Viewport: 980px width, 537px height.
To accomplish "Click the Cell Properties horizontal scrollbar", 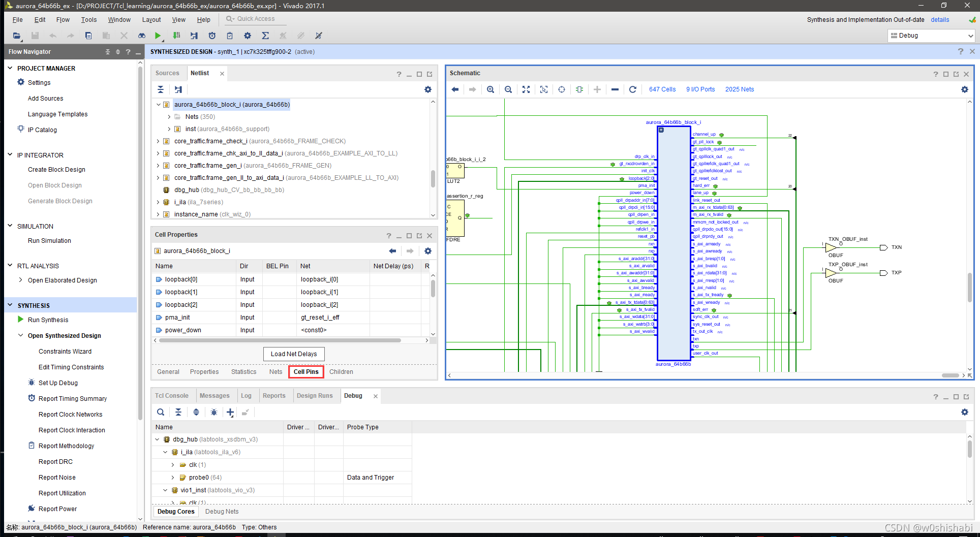I will tap(280, 340).
